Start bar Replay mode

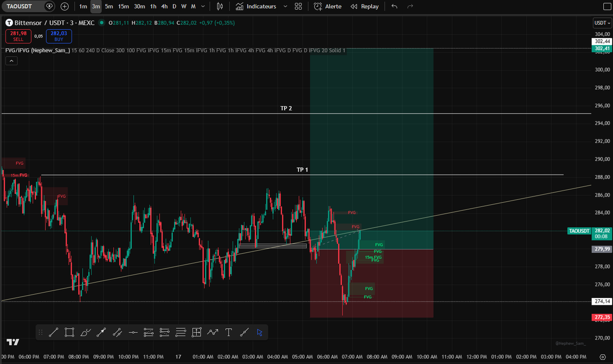coord(365,7)
